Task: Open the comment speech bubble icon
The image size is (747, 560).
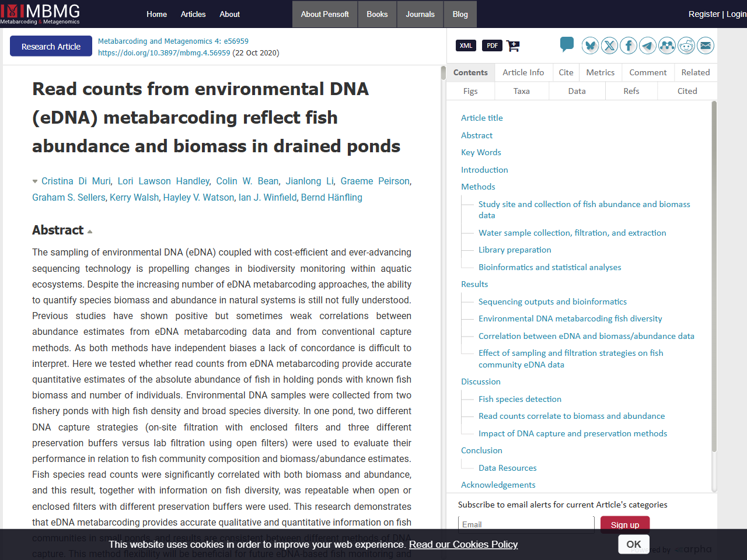Action: [567, 44]
